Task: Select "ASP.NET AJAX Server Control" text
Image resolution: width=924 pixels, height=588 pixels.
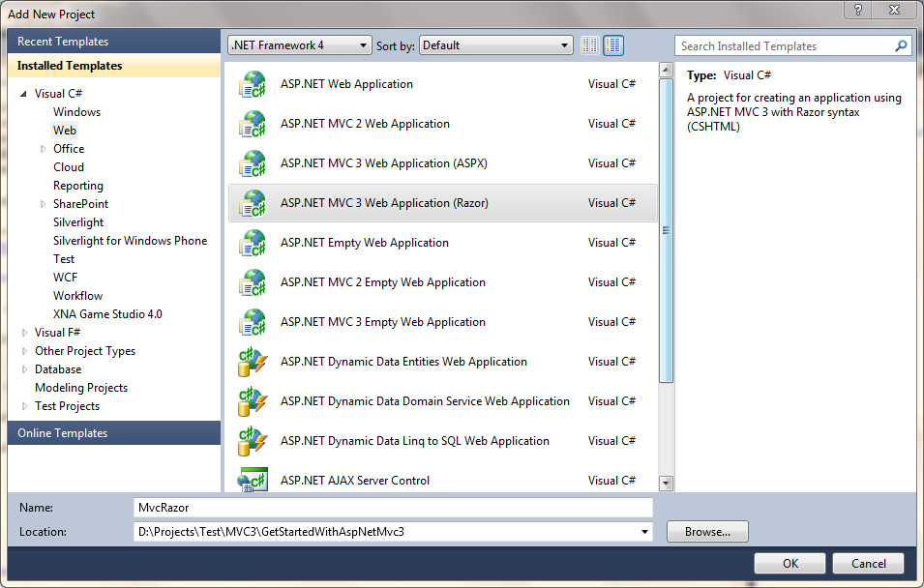Action: tap(355, 481)
